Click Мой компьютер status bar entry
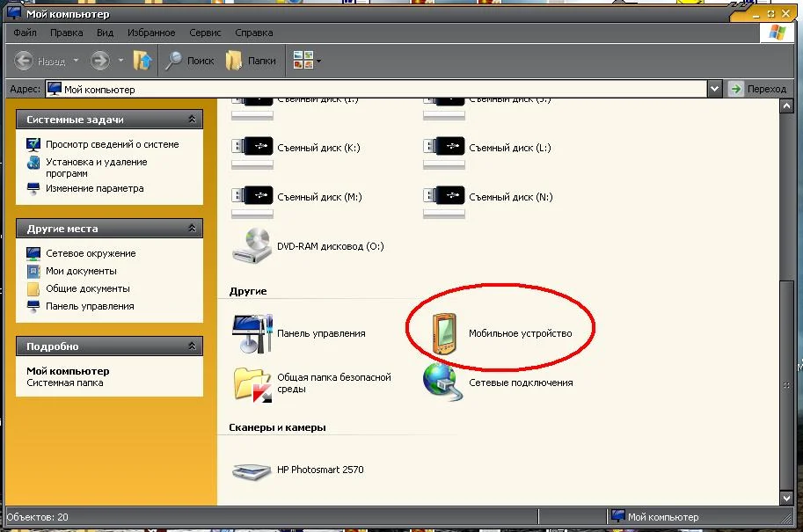The width and height of the screenshot is (803, 532). tap(655, 517)
